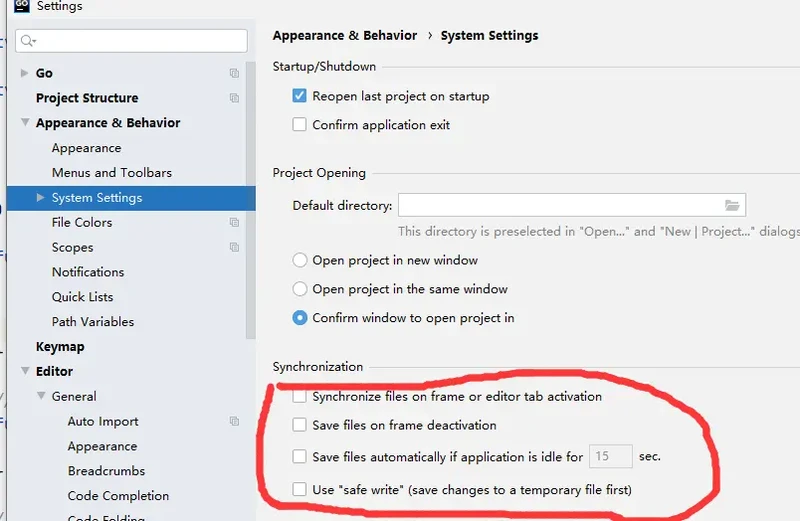Click Appearance & Behavior in the breadcrumb
Screen dimensions: 800x521
click(344, 36)
